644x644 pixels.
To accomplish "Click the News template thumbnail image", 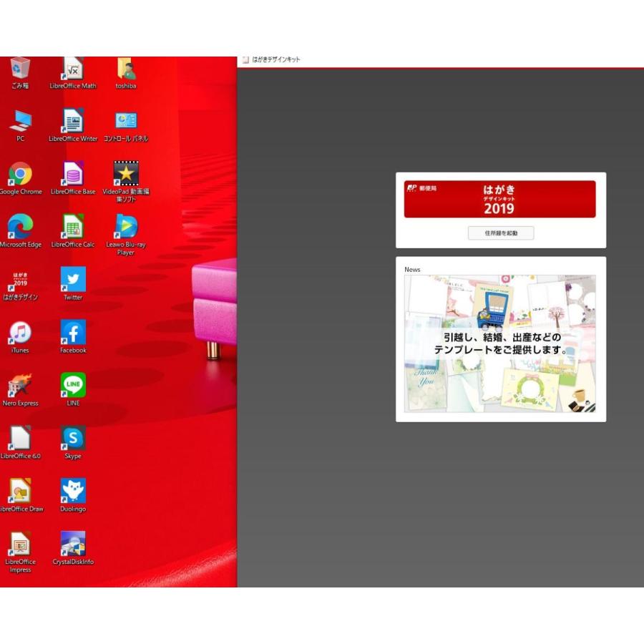I will (x=499, y=343).
